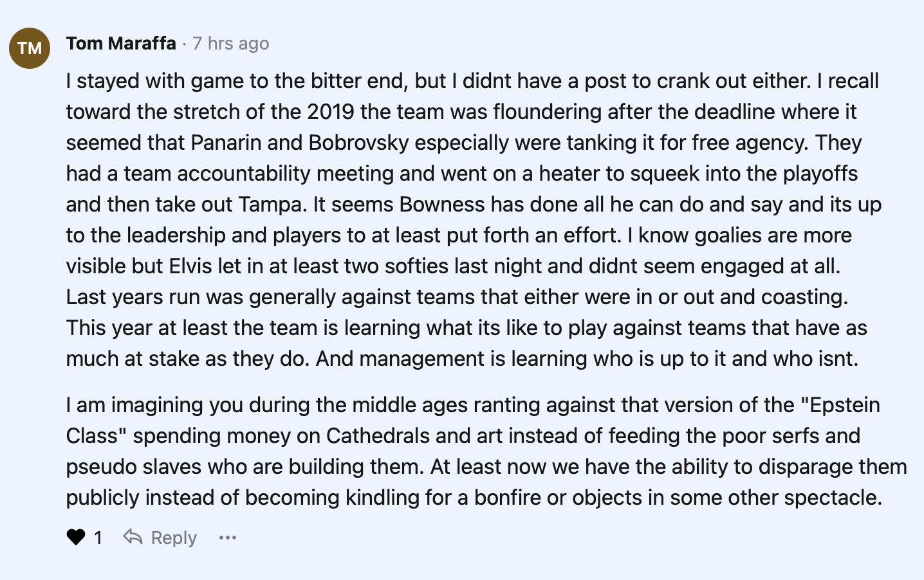Click the reply arrow icon
The width and height of the screenshot is (924, 580).
pos(133,536)
